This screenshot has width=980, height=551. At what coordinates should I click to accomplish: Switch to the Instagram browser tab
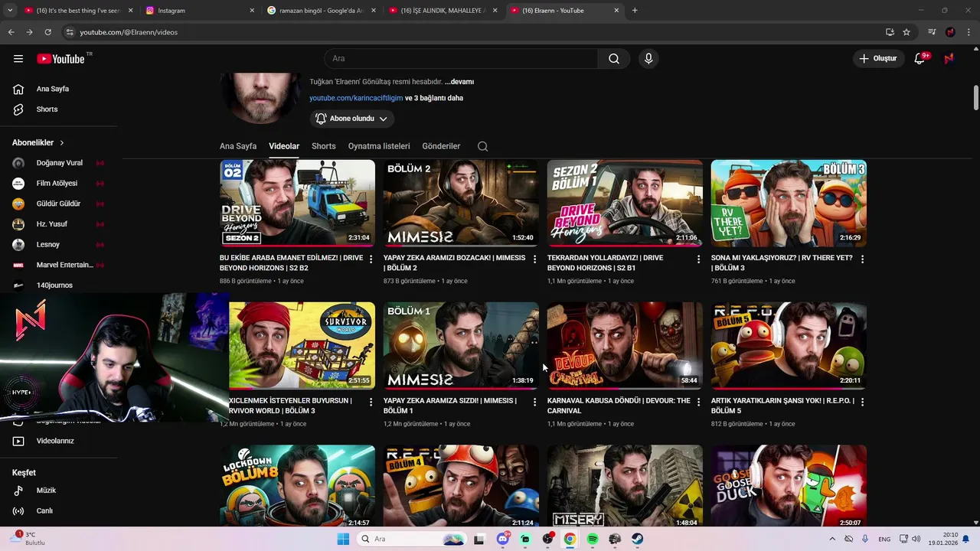[201, 11]
